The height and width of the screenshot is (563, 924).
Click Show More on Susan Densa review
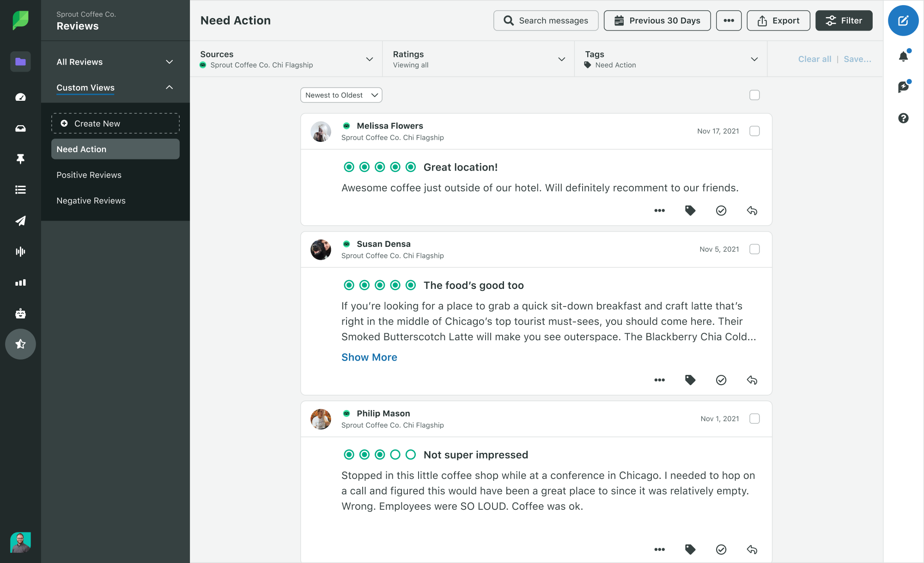(368, 357)
